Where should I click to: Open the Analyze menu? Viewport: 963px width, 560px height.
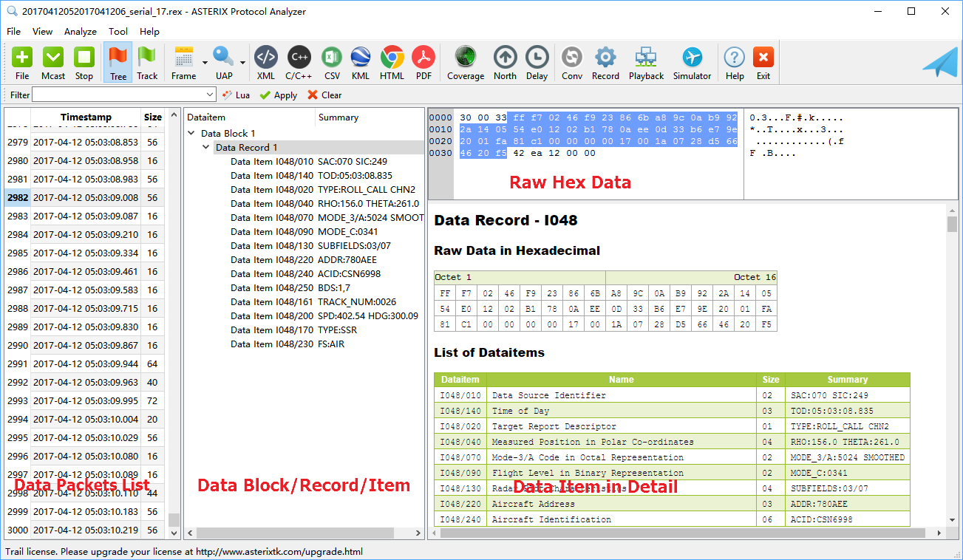pyautogui.click(x=81, y=32)
